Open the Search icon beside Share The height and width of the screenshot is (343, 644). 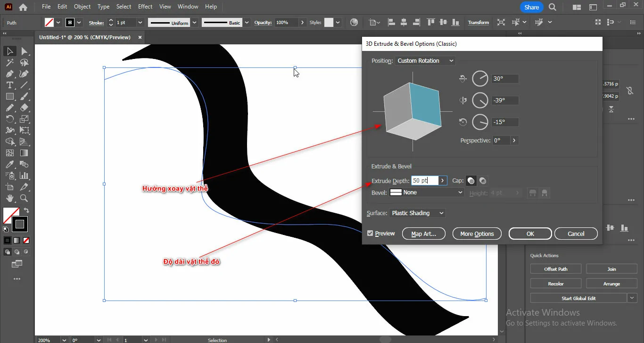coord(553,7)
